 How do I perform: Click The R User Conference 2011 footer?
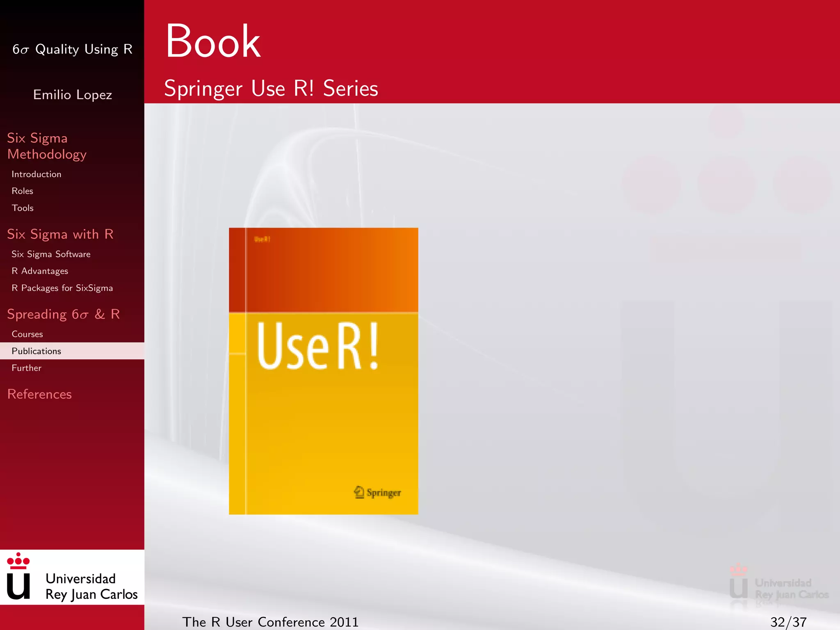(270, 622)
